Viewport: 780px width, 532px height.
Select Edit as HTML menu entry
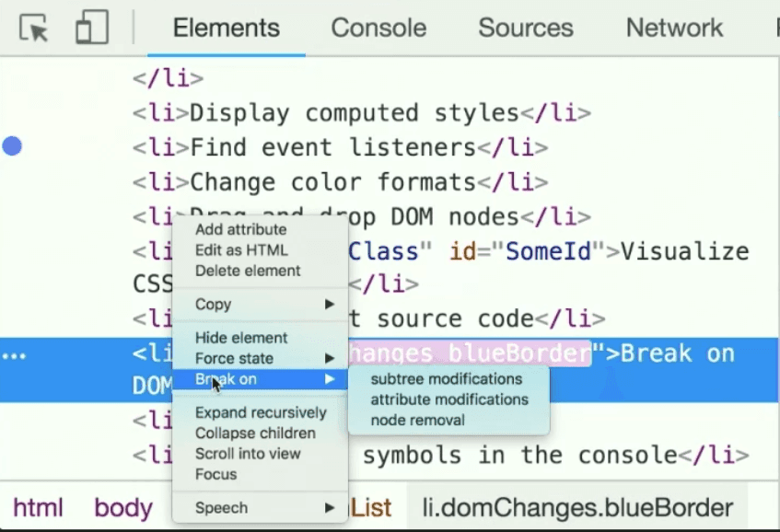(241, 250)
